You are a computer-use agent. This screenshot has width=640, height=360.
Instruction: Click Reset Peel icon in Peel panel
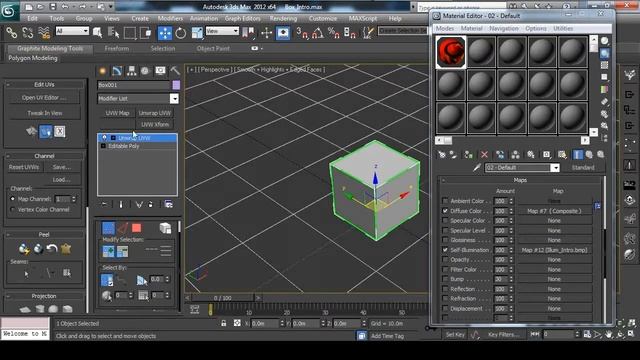[52, 249]
